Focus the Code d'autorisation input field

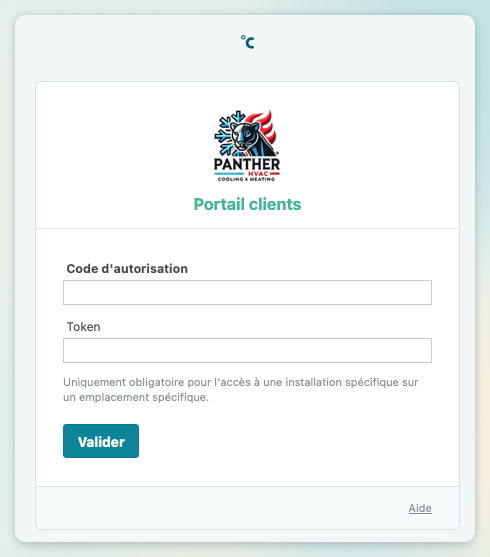[247, 292]
